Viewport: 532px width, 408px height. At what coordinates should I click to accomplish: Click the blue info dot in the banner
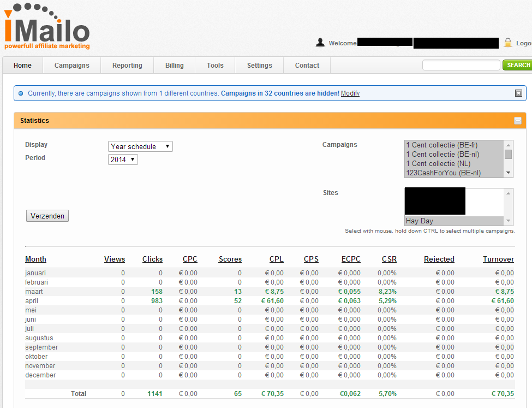(x=21, y=93)
